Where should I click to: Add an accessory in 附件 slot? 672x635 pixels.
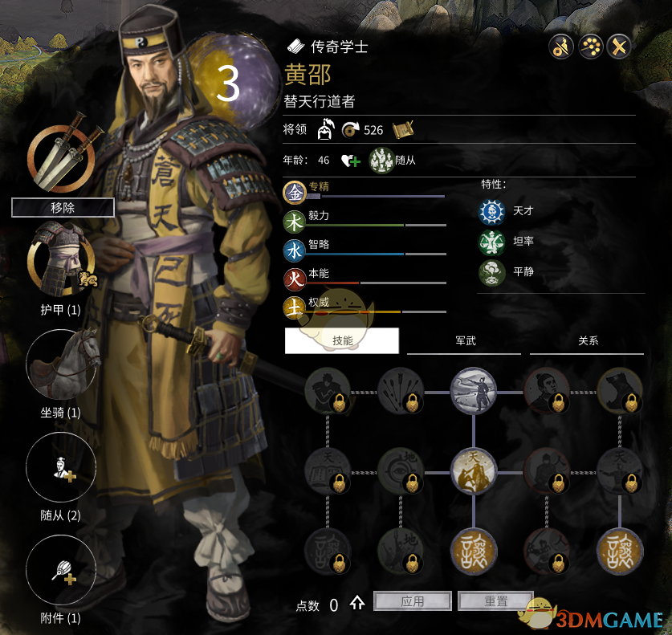(x=61, y=570)
